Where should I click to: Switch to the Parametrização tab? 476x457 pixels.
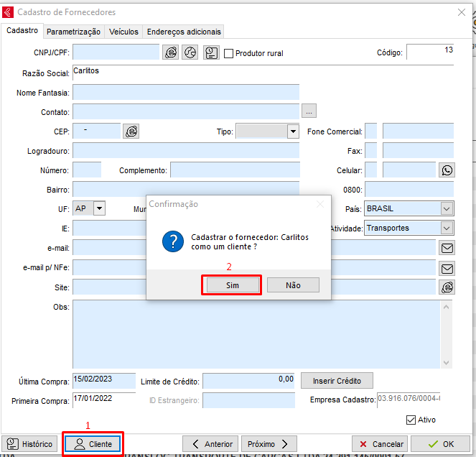tap(73, 32)
